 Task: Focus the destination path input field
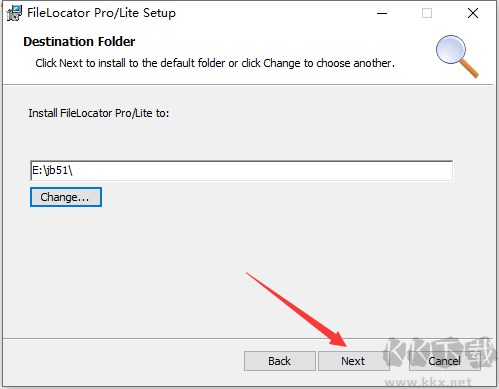[x=242, y=171]
